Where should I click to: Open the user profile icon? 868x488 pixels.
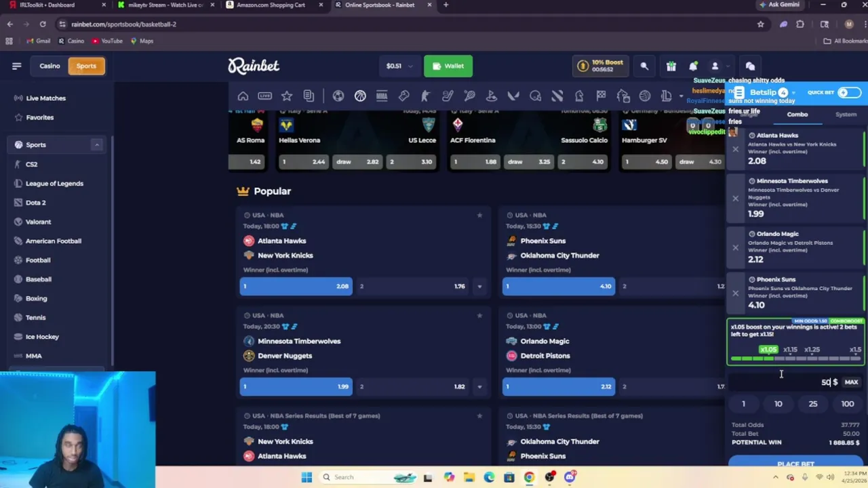tap(715, 66)
